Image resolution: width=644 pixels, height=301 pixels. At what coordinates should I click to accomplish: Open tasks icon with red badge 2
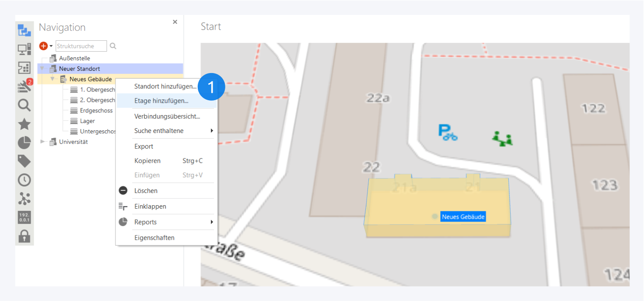24,86
